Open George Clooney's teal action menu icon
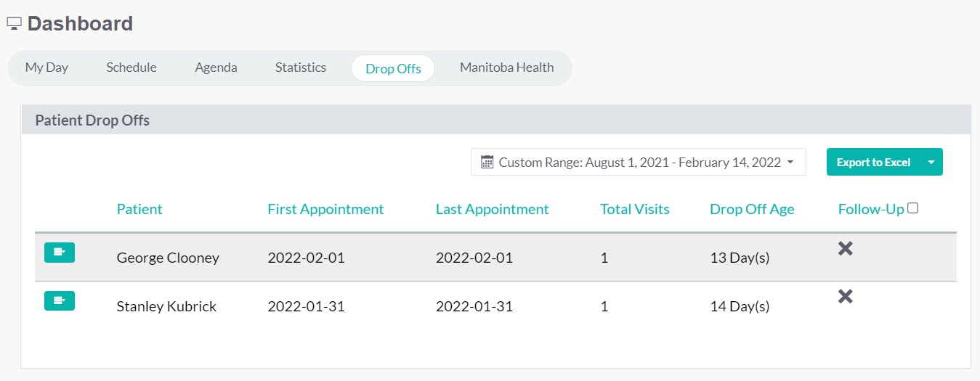 click(60, 253)
